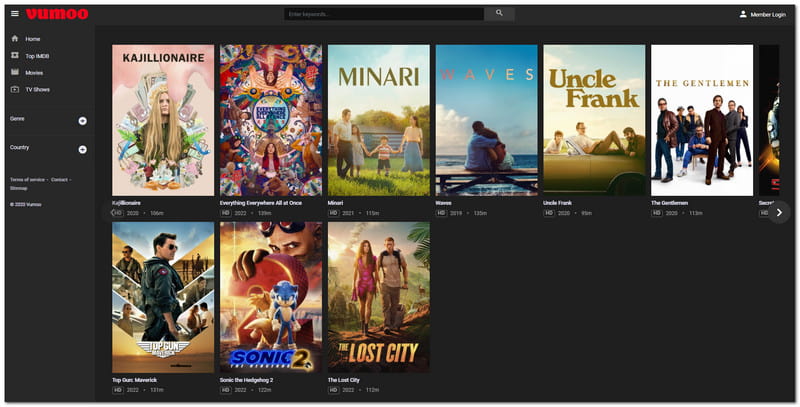The width and height of the screenshot is (800, 407).
Task: Click the Uncle Frank title text
Action: click(558, 203)
